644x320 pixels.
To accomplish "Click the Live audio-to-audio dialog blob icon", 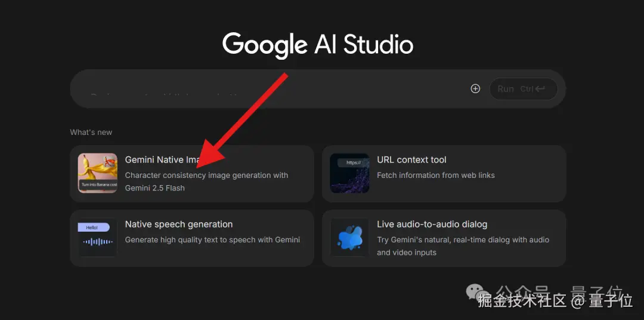I will [349, 238].
